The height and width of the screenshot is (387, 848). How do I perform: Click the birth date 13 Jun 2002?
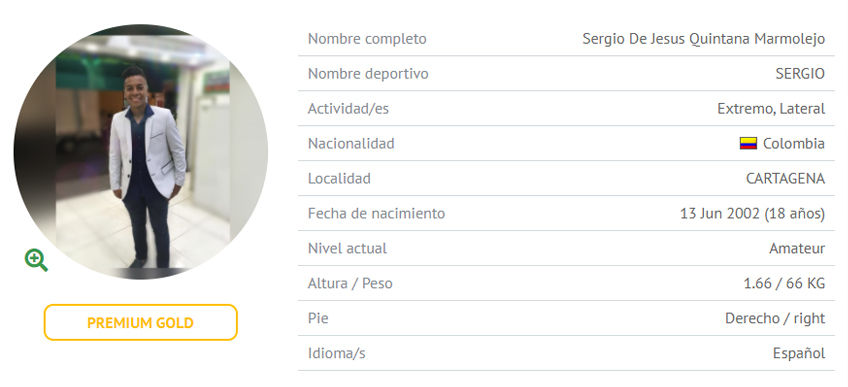(x=720, y=213)
